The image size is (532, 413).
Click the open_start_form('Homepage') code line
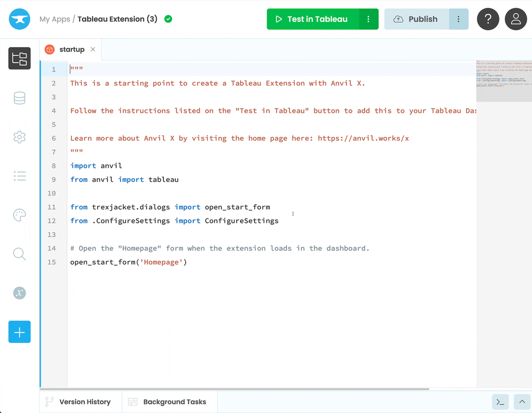coord(129,262)
